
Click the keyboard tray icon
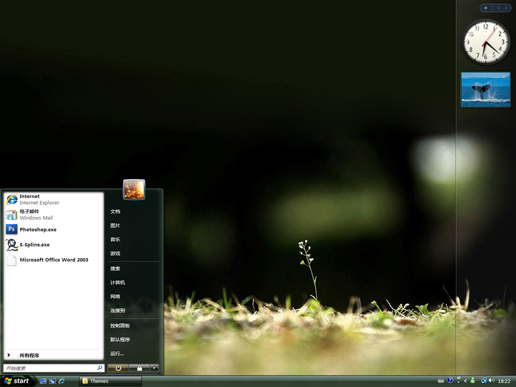(x=441, y=381)
